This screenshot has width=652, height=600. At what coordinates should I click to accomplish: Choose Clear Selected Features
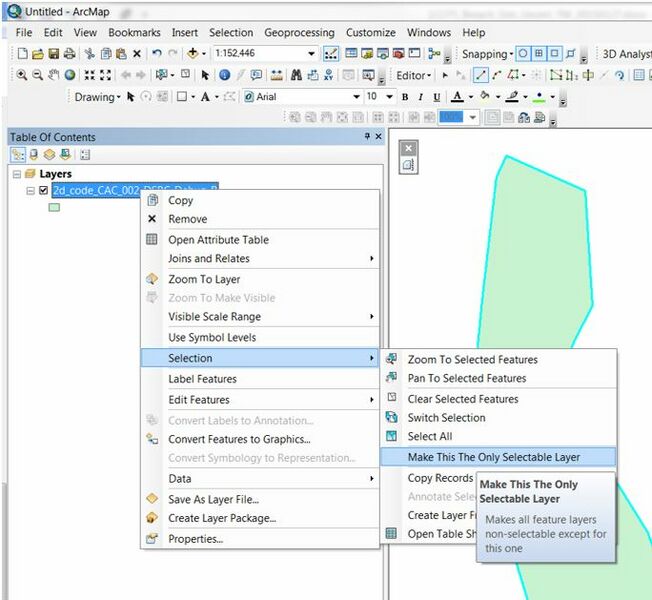[x=498, y=399]
